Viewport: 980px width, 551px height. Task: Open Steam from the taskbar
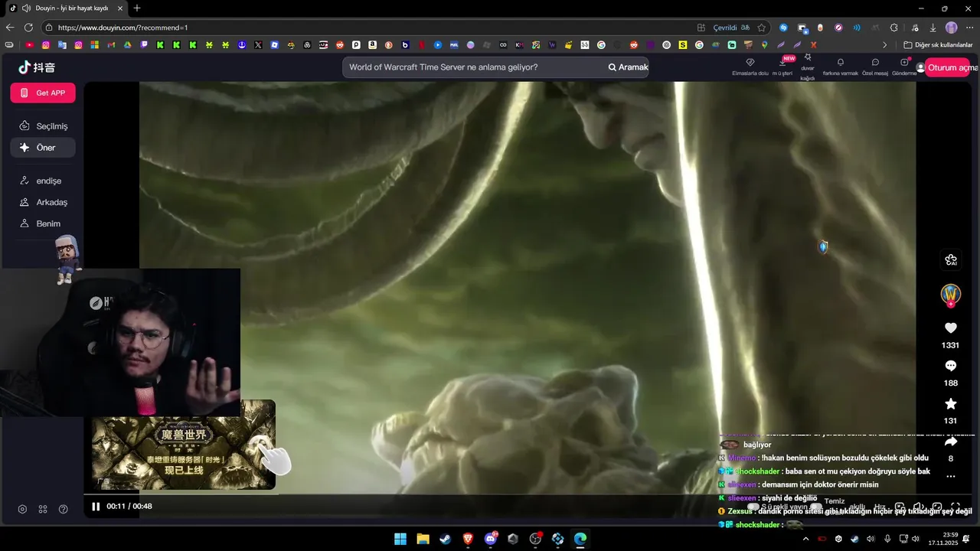445,539
